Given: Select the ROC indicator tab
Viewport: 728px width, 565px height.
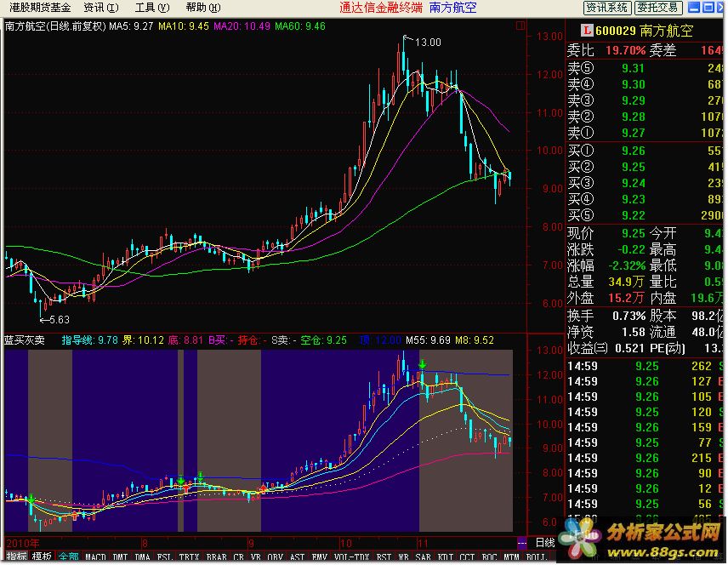Looking at the screenshot, I should point(489,556).
